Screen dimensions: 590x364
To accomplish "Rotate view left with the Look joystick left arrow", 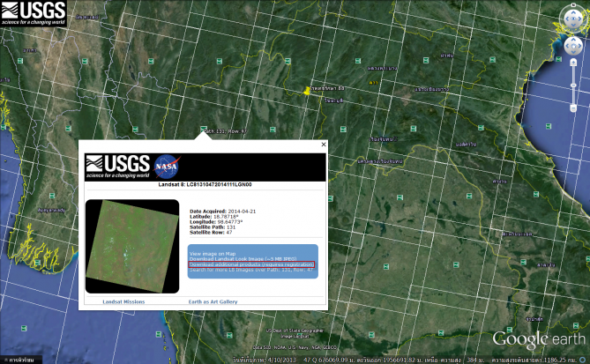I will [x=566, y=19].
